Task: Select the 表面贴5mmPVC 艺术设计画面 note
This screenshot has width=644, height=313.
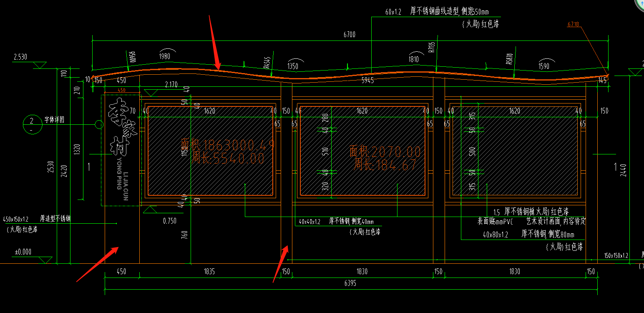Action: tap(531, 221)
